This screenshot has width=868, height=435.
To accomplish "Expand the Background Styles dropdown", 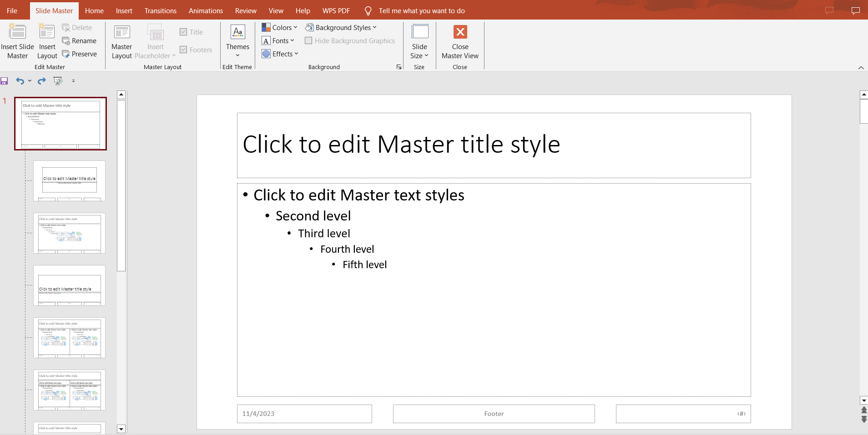I will coord(341,28).
